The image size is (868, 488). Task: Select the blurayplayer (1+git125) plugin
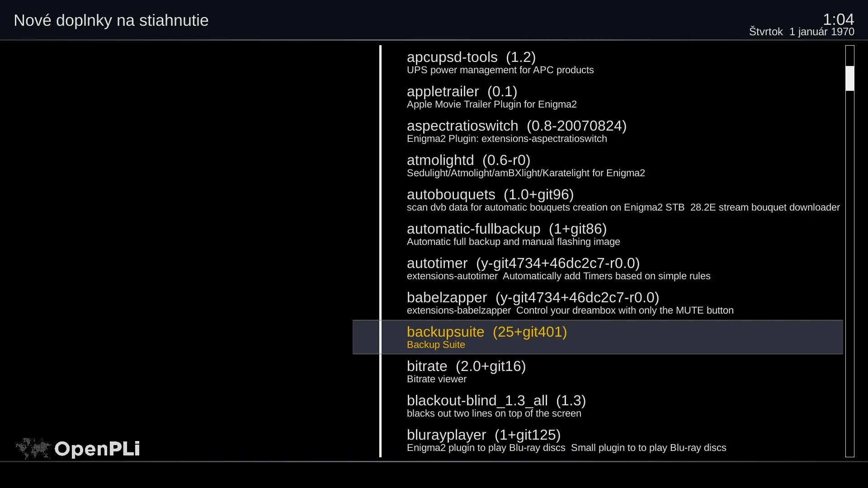(598, 440)
